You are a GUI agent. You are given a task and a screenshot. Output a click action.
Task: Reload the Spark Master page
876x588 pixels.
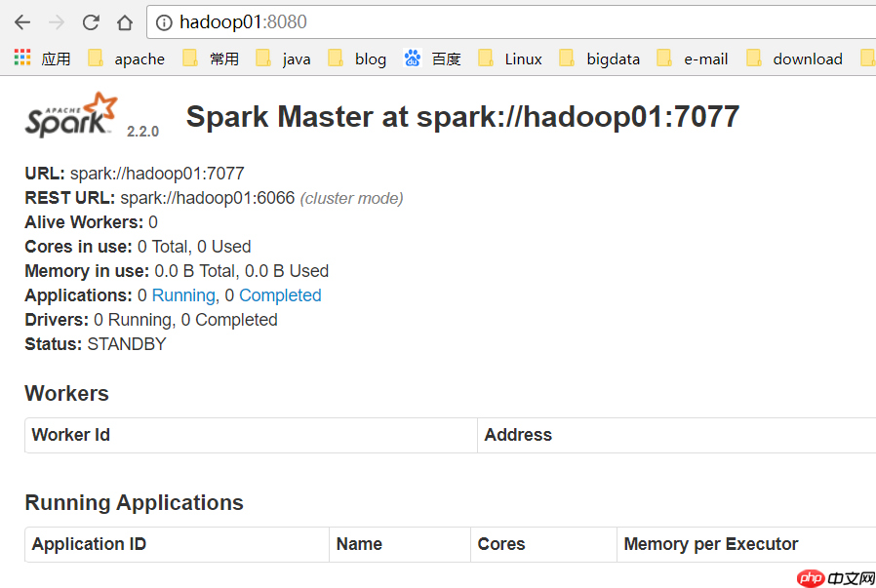click(90, 21)
